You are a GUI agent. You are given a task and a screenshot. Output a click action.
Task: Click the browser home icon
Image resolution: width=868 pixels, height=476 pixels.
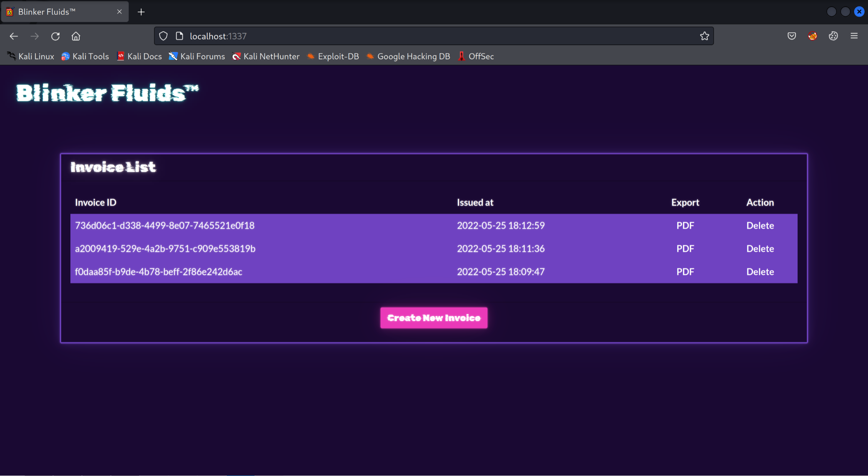click(76, 36)
